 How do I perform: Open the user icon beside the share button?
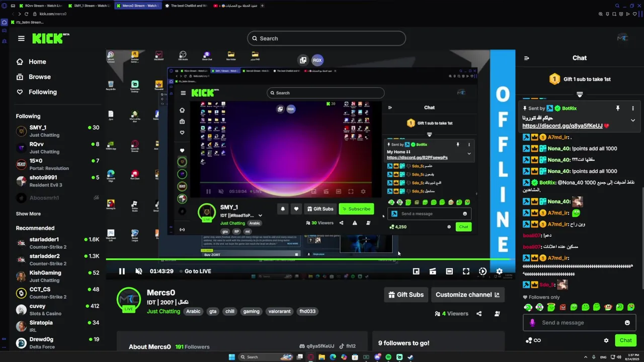click(x=497, y=314)
